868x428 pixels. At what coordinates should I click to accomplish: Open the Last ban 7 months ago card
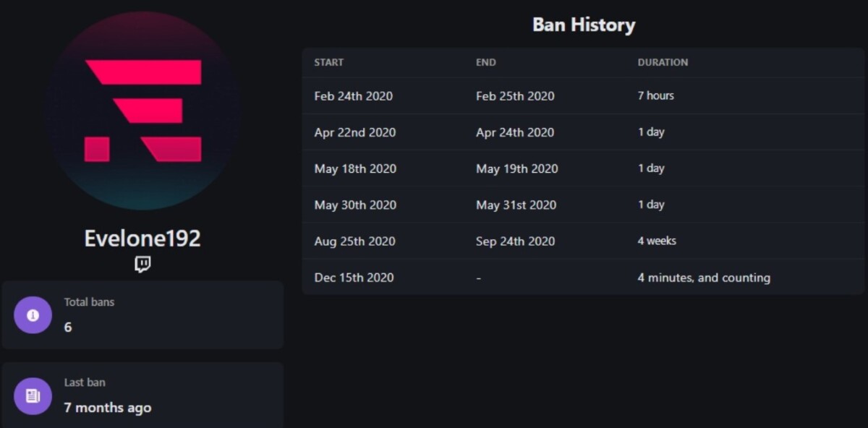pyautogui.click(x=142, y=395)
